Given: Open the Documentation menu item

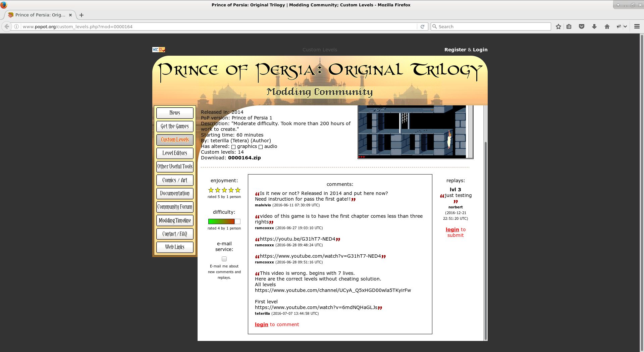Looking at the screenshot, I should pyautogui.click(x=175, y=193).
